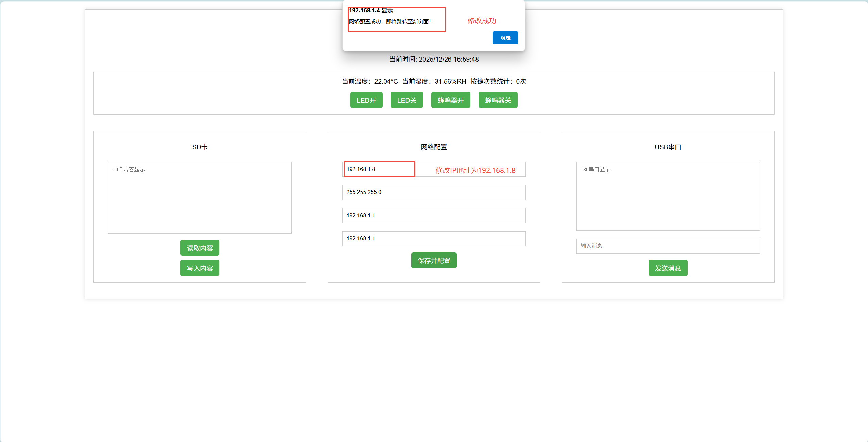Enable buzzer with 蜂鸣器开 button
This screenshot has height=442, width=868.
[x=451, y=100]
